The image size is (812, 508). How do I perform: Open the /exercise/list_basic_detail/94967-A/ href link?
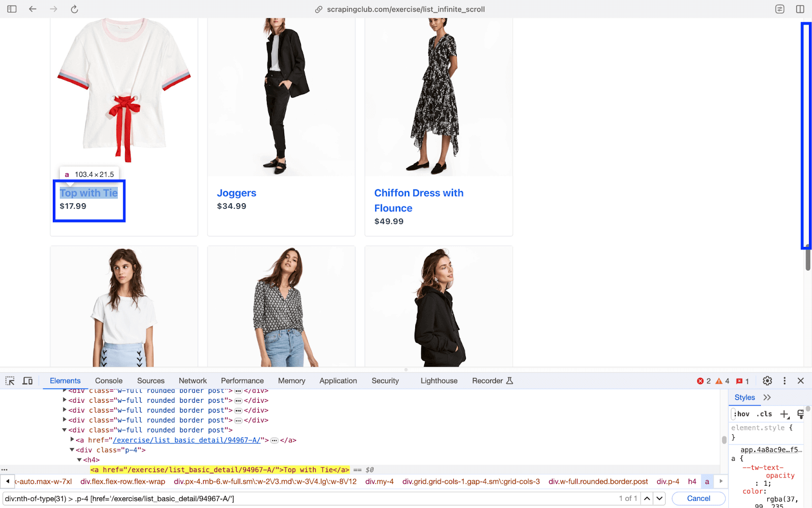tap(187, 440)
